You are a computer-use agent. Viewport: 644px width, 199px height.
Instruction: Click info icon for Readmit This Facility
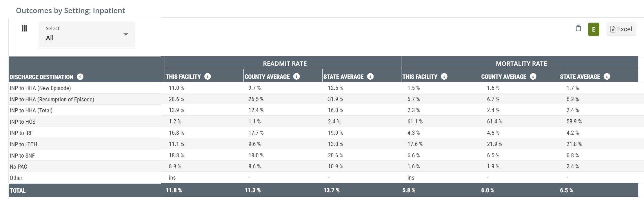tap(208, 76)
